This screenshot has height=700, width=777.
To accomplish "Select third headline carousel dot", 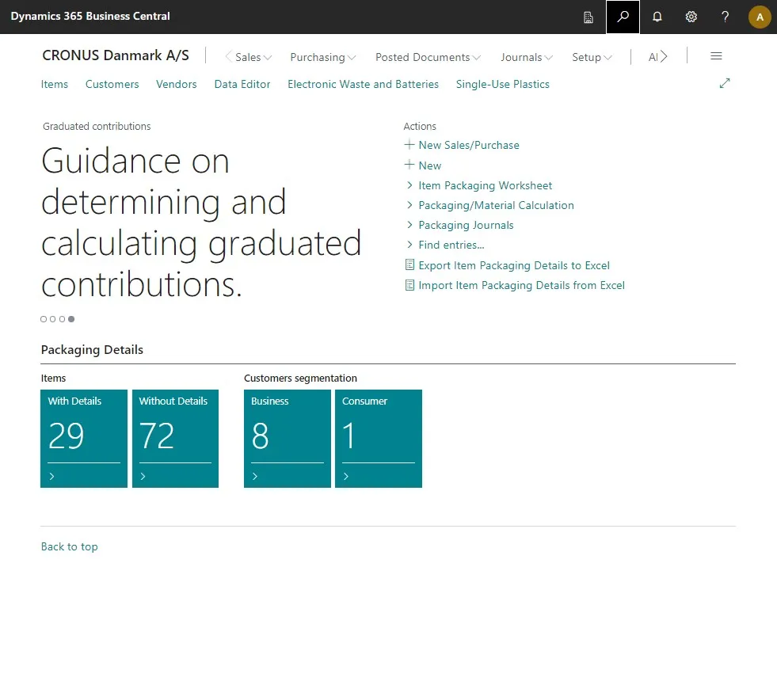I will pyautogui.click(x=62, y=319).
